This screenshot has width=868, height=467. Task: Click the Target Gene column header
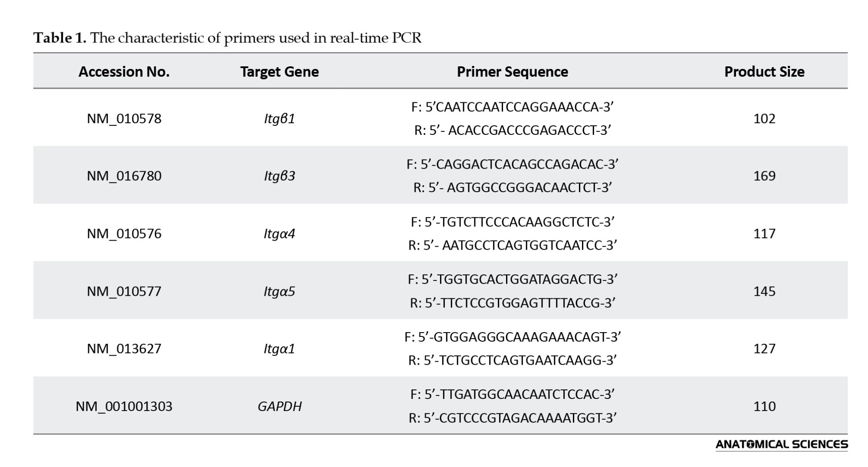[x=279, y=72]
